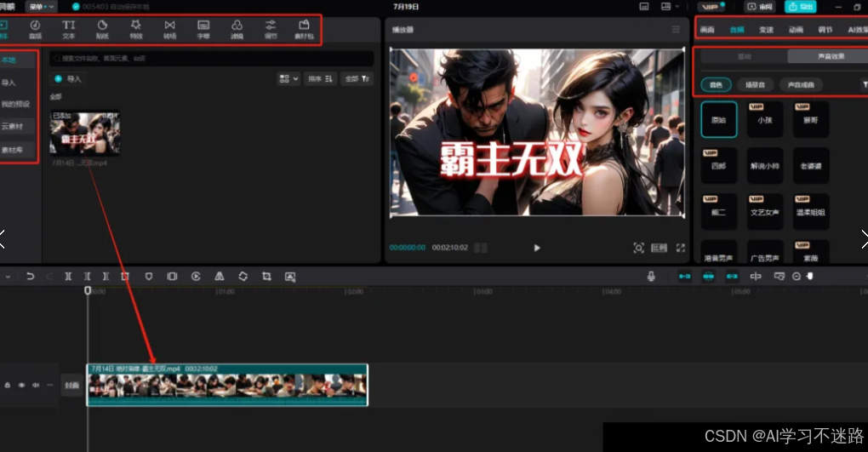Click the split clip tool icon
The height and width of the screenshot is (452, 868).
(68, 276)
